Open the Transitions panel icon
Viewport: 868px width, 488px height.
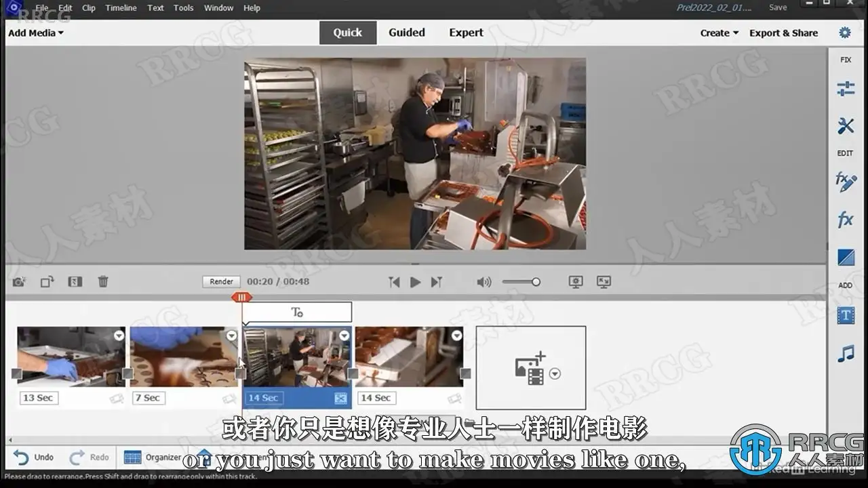click(x=846, y=258)
